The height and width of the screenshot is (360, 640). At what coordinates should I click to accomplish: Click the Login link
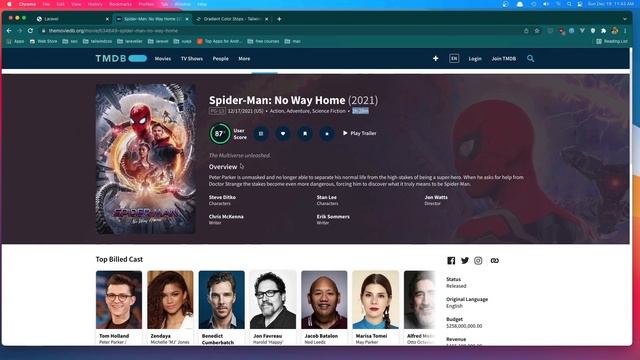(x=475, y=58)
